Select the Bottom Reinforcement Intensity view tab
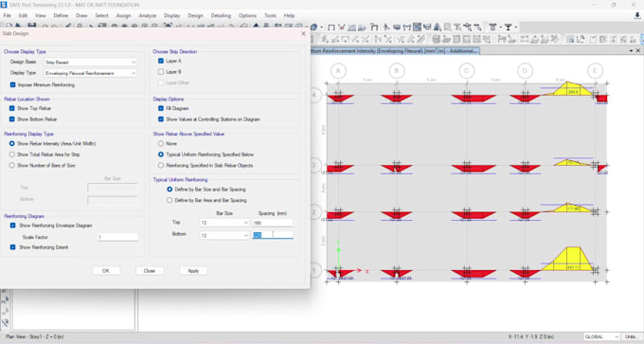The width and height of the screenshot is (644, 344). click(395, 50)
